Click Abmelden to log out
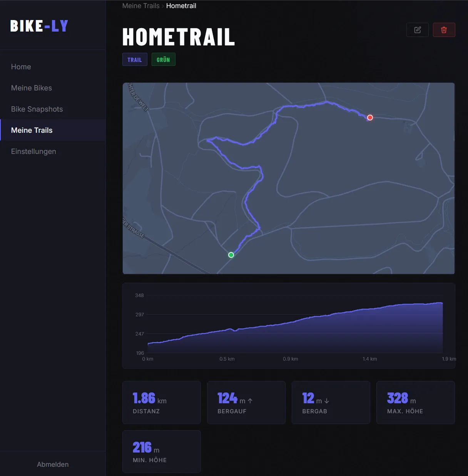The width and height of the screenshot is (468, 476). 53,464
